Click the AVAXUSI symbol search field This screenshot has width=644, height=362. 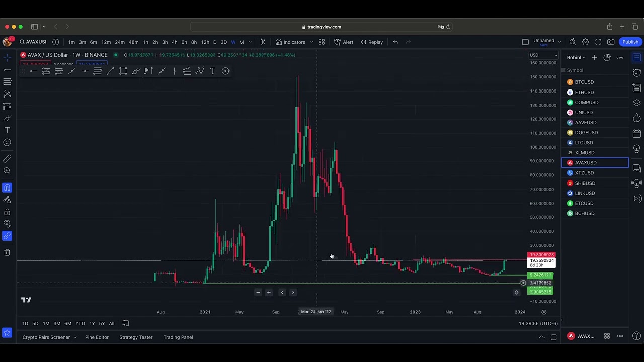tap(33, 42)
